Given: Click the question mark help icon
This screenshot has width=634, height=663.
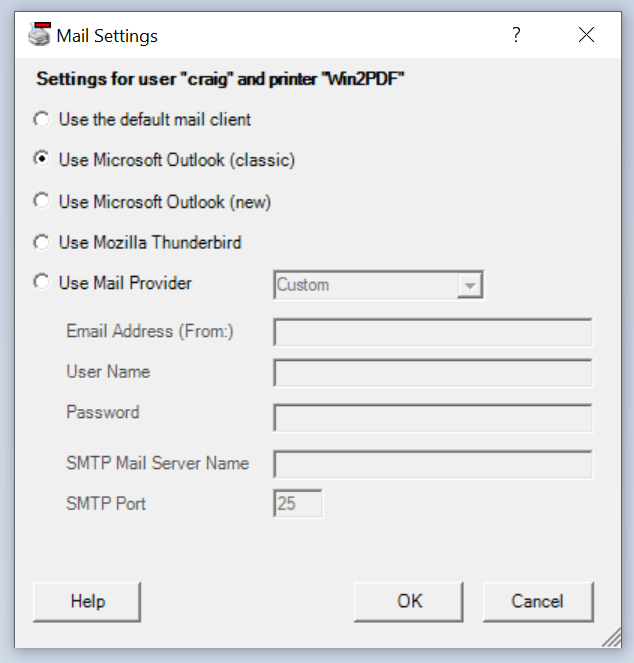Looking at the screenshot, I should point(516,36).
